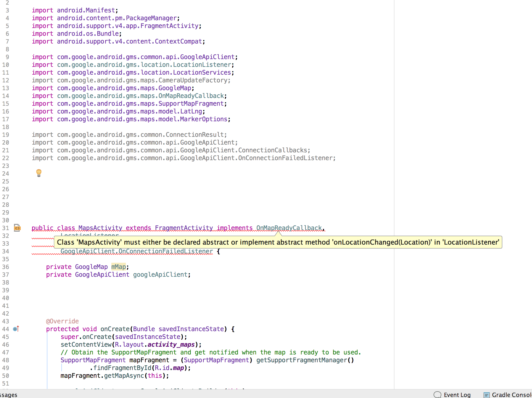Click the yellow abstract-method error tooltip
This screenshot has height=398, width=532.
click(x=278, y=242)
